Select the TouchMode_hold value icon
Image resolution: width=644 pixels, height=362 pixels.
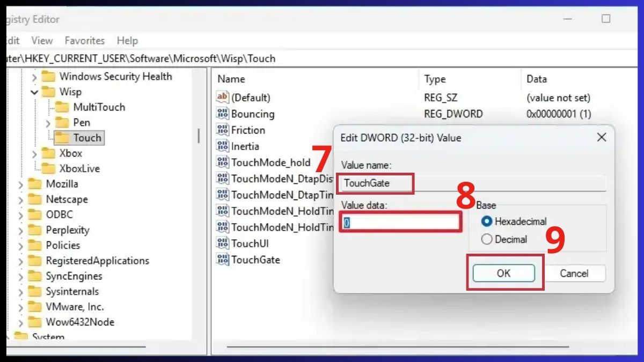[x=223, y=162]
